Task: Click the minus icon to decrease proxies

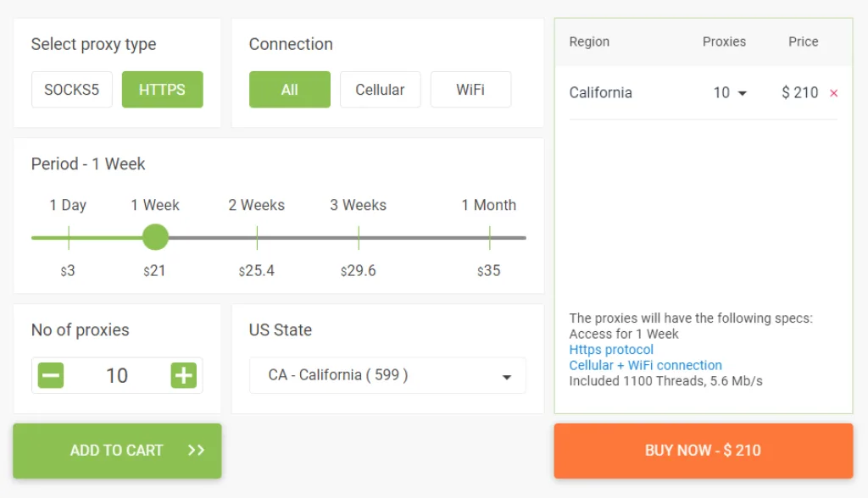Action: coord(51,375)
